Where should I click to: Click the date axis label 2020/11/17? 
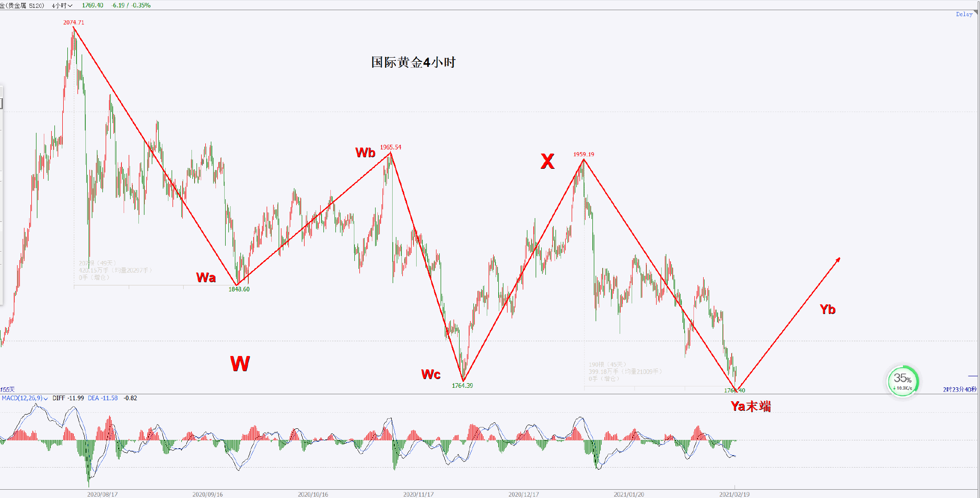[x=418, y=494]
